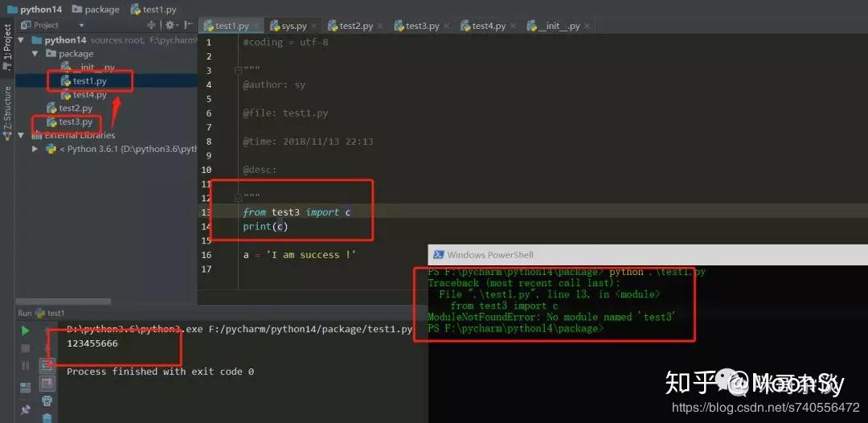Click the External Libraries icon in the tree
Screen dimensions: 868x423
pos(38,135)
